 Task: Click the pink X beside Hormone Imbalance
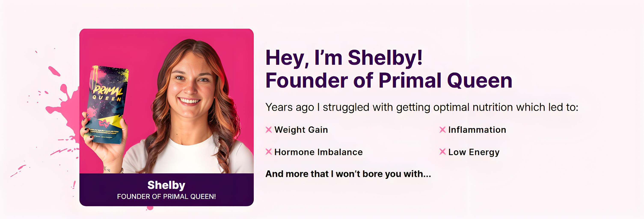[269, 152]
